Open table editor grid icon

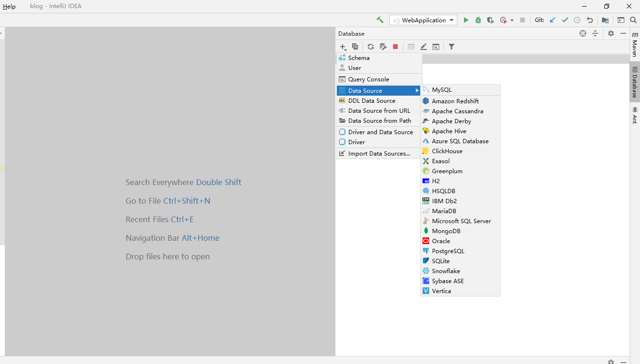tap(411, 47)
